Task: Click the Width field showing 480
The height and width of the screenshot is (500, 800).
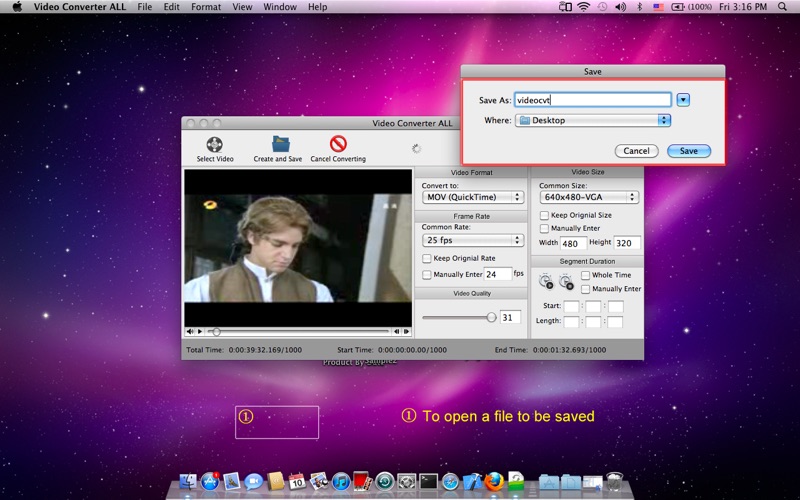Action: coord(573,243)
